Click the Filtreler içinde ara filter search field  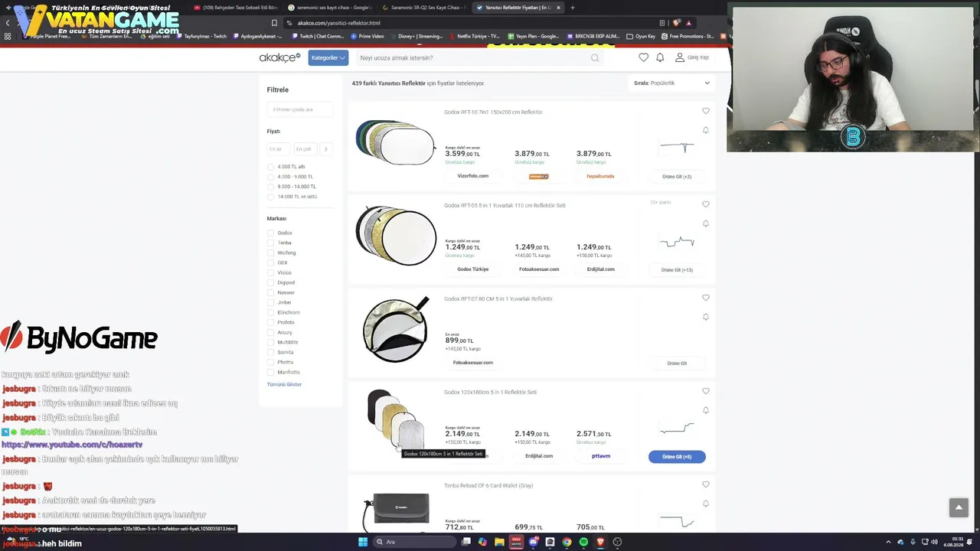click(x=299, y=109)
